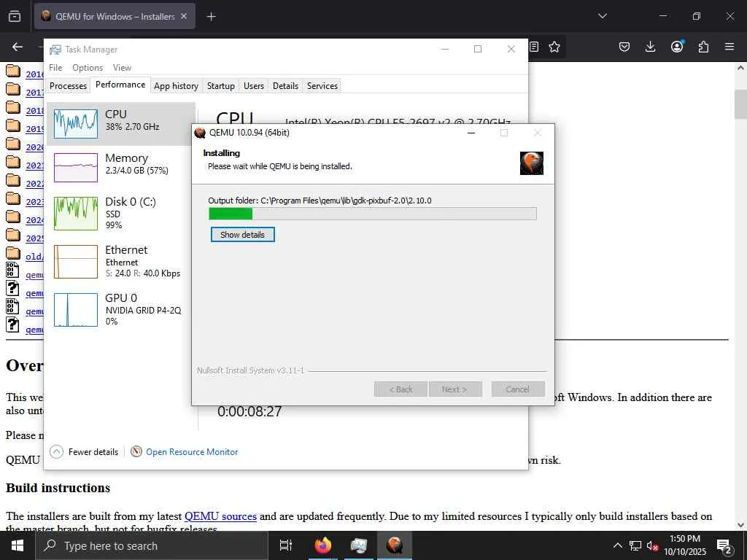Open Windows Start menu
Image resolution: width=747 pixels, height=560 pixels.
pos(18,545)
